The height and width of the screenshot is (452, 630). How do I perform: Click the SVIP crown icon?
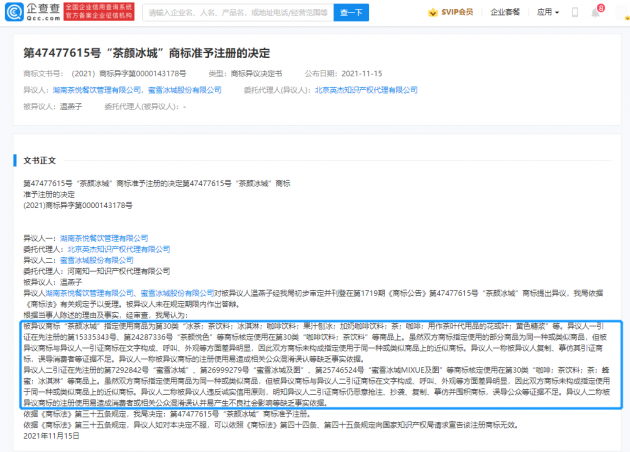[433, 12]
